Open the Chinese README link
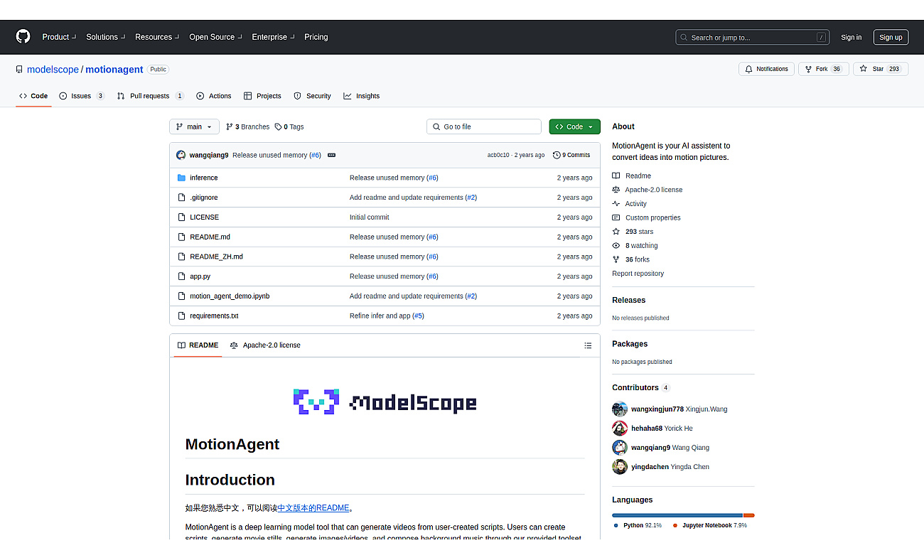 [313, 508]
